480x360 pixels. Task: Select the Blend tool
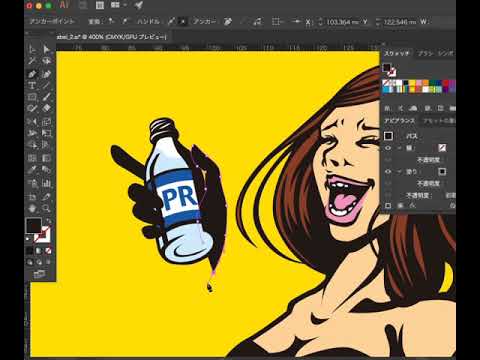point(46,170)
